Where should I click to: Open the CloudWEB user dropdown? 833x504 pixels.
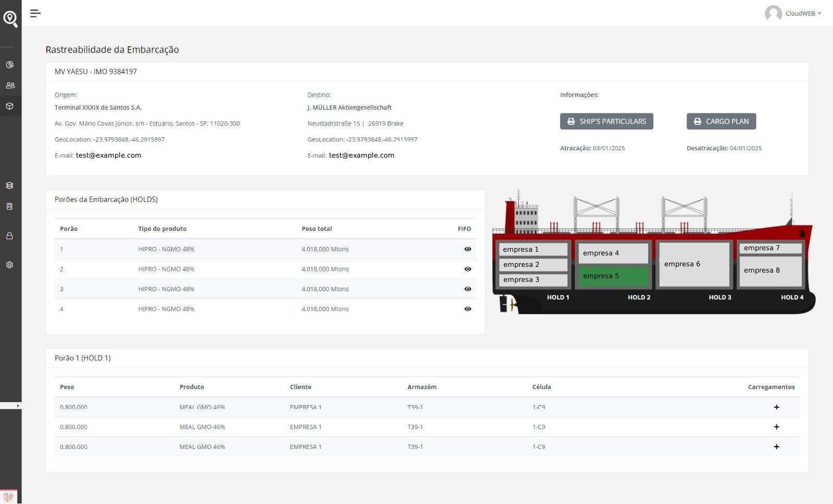[793, 14]
